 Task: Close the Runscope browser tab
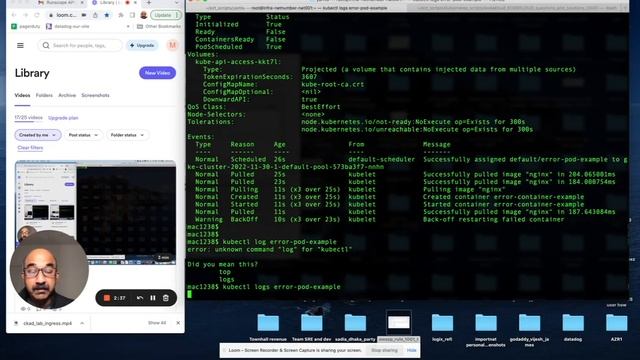(82, 2)
